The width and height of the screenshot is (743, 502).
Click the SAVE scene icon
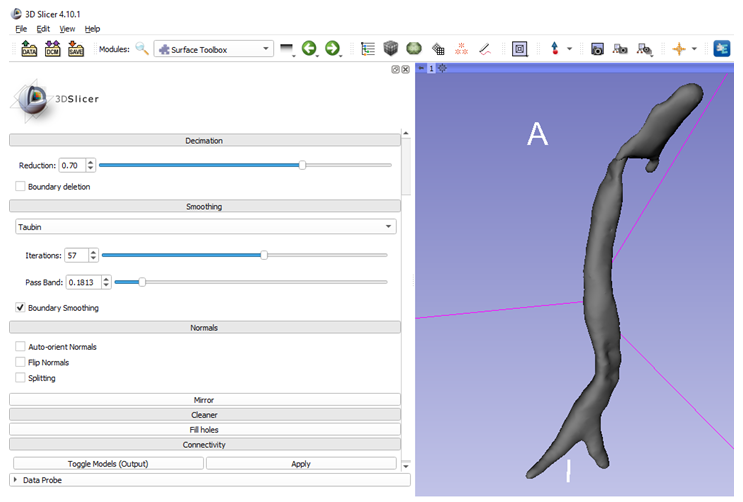coord(76,48)
